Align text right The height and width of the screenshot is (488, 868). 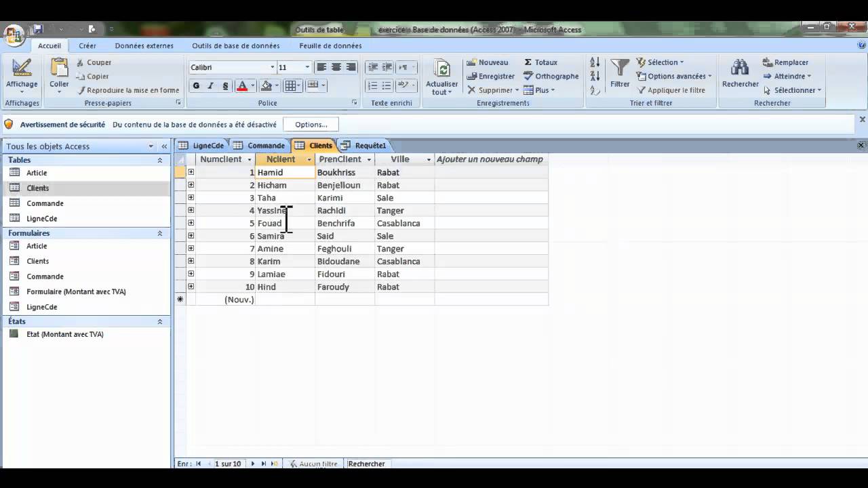click(351, 67)
